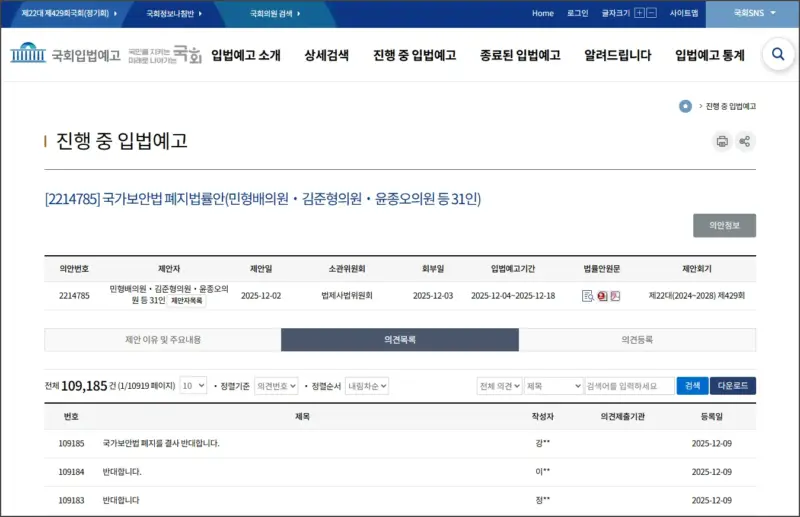Click the Home link in top bar

pos(542,13)
